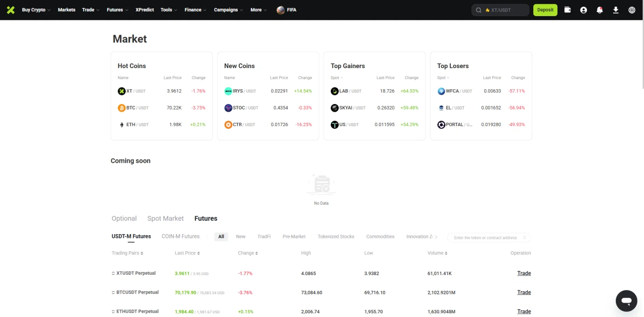Viewport: 644px width, 317px height.
Task: Filter by New category
Action: click(x=241, y=236)
